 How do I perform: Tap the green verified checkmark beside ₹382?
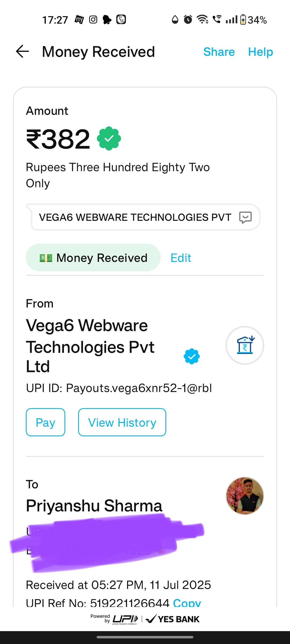tap(109, 138)
